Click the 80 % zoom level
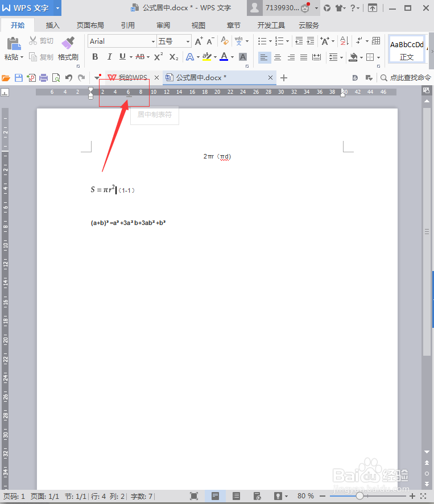434x504 pixels. tap(305, 496)
